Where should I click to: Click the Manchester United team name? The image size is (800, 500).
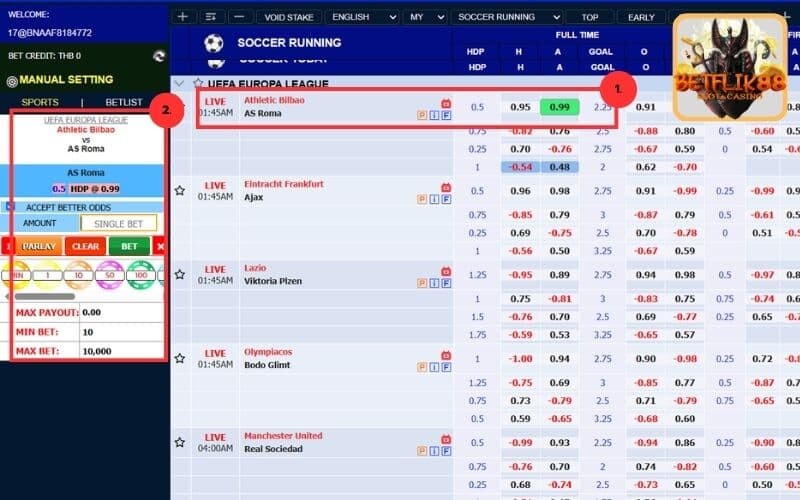point(283,436)
